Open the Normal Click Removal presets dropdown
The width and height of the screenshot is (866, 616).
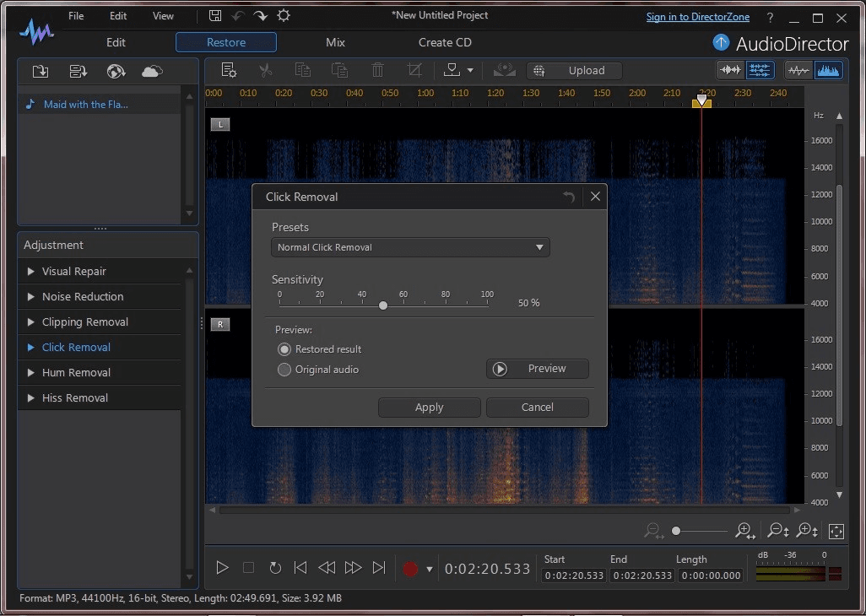[x=410, y=247]
